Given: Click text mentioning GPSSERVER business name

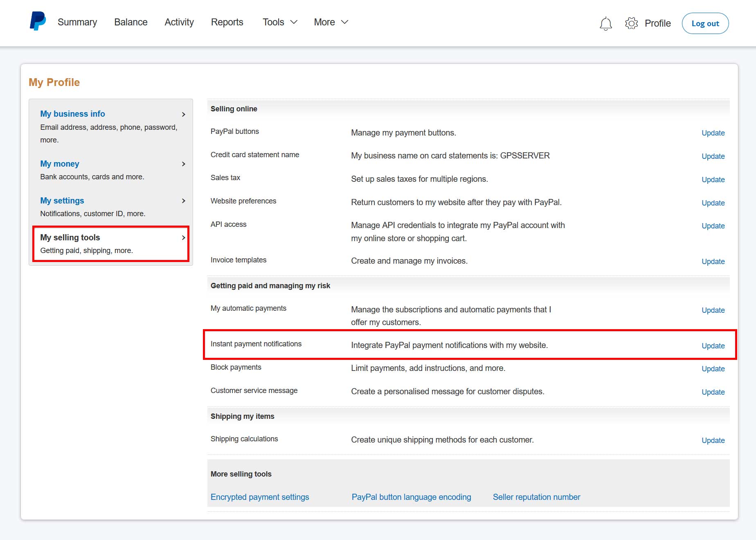Looking at the screenshot, I should (x=450, y=156).
